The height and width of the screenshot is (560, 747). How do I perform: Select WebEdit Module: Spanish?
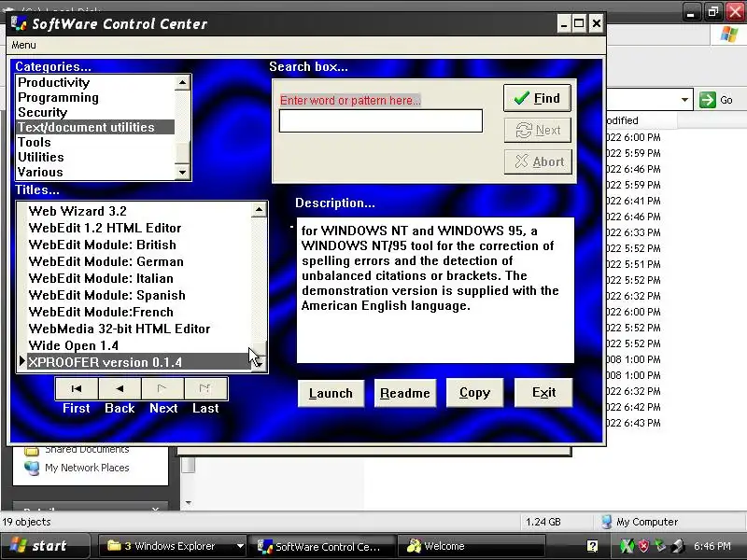click(x=138, y=295)
